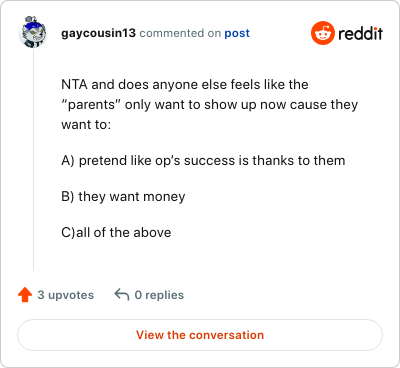Click the "want to:" line of comment
The width and height of the screenshot is (400, 368).
[x=86, y=125]
